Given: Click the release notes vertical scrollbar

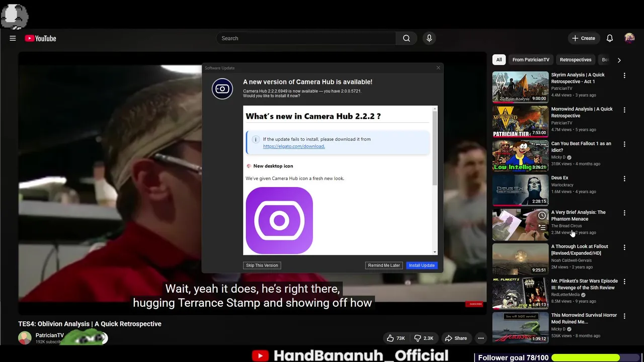Looking at the screenshot, I should click(x=435, y=147).
